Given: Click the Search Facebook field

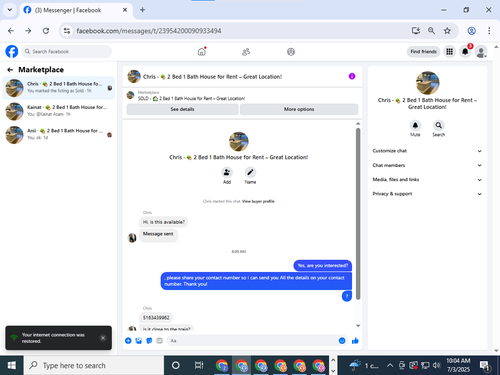Looking at the screenshot, I should [67, 52].
